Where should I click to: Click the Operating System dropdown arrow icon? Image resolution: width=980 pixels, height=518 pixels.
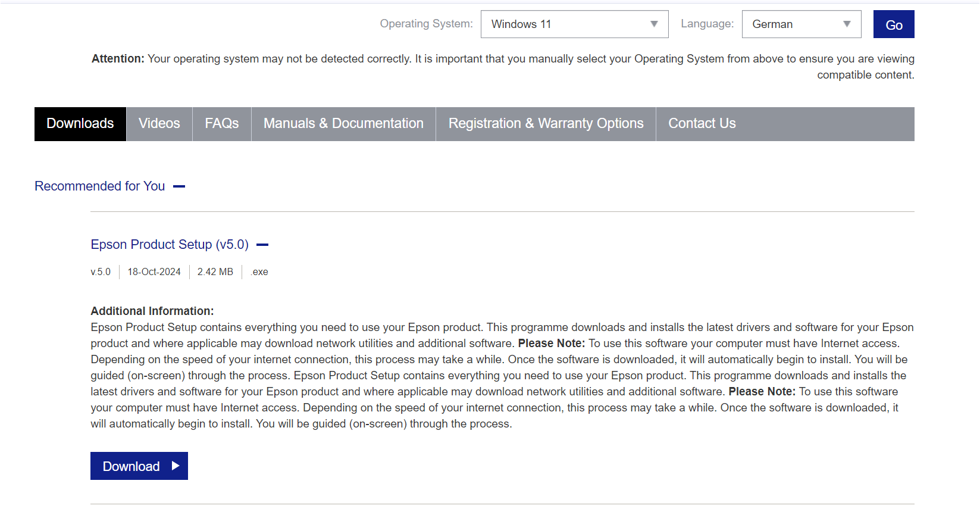click(654, 24)
